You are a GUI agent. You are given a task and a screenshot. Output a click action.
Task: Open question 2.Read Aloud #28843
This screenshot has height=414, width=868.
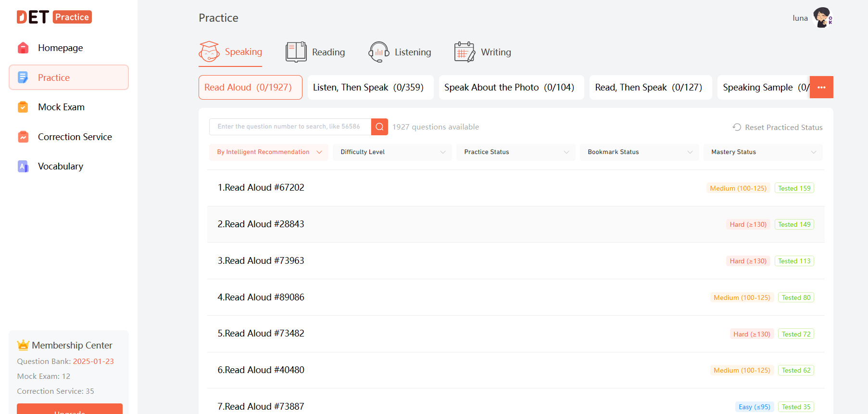click(516, 224)
